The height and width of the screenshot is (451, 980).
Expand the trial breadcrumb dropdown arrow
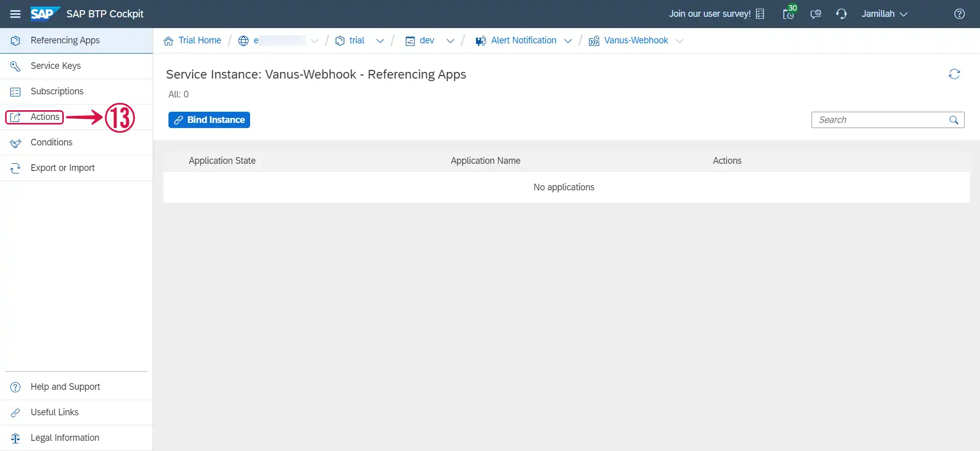380,41
